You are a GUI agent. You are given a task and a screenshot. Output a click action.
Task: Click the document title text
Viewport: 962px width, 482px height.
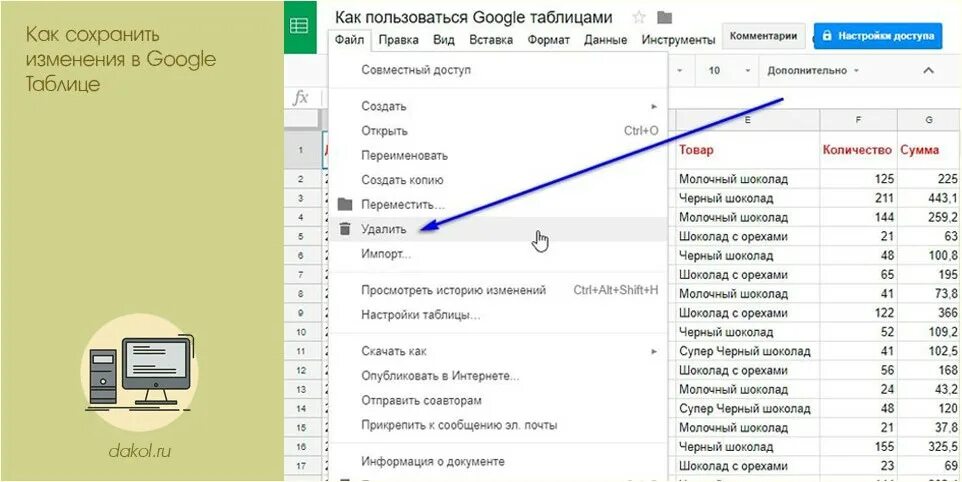(x=474, y=17)
